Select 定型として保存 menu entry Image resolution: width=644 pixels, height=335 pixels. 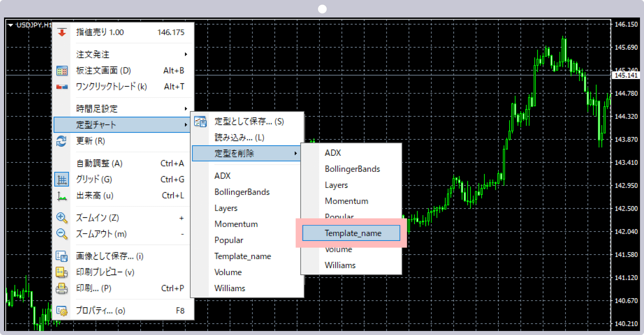click(249, 122)
